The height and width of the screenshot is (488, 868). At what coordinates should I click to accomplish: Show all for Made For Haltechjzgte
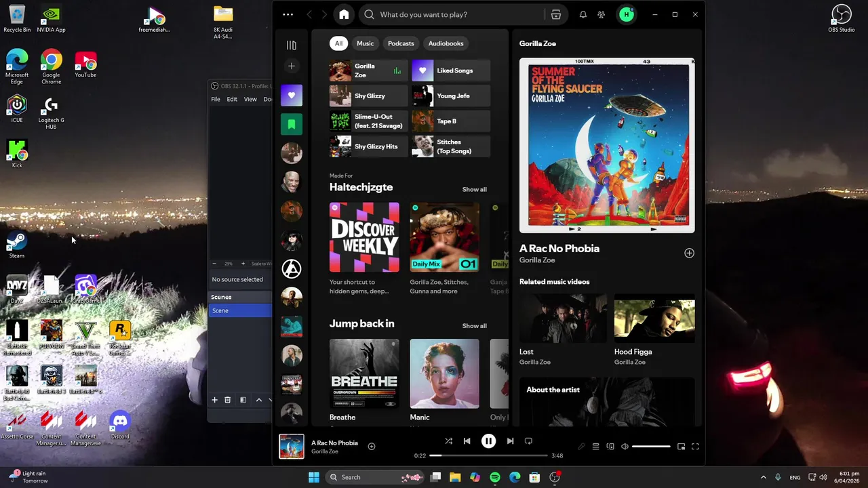474,190
